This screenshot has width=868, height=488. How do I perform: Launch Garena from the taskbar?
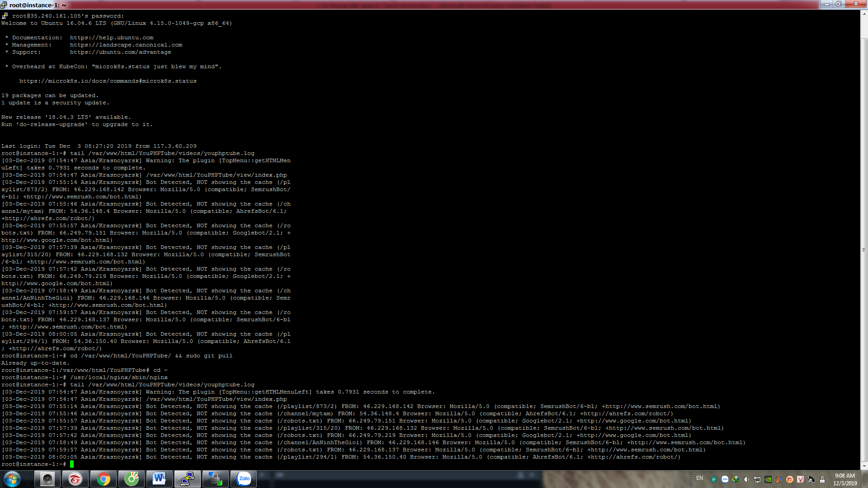coord(75,479)
